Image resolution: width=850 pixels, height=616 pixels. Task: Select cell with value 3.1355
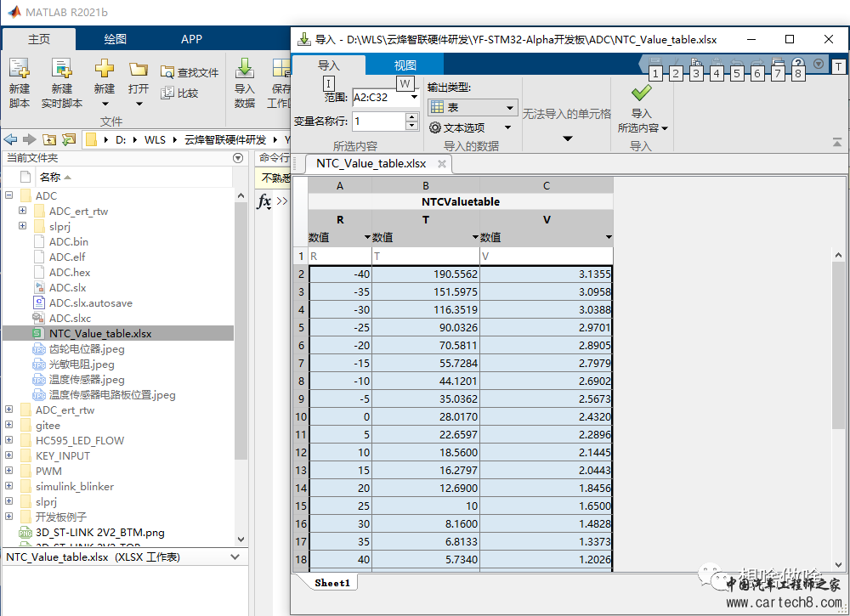[547, 274]
